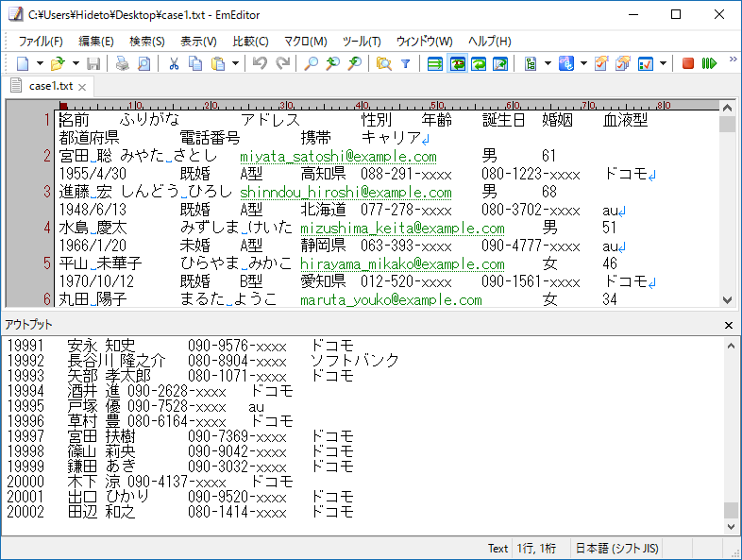The width and height of the screenshot is (742, 560).
Task: Open the ツール(T) menu
Action: 362,42
